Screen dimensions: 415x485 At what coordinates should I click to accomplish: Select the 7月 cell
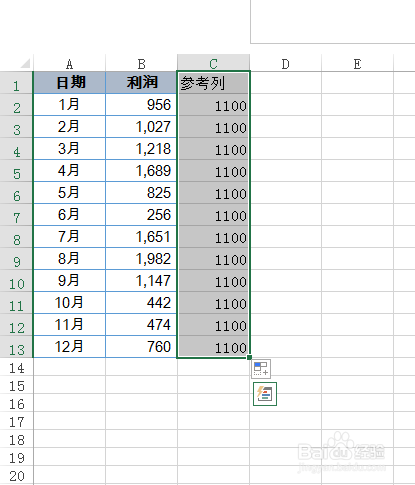click(70, 237)
